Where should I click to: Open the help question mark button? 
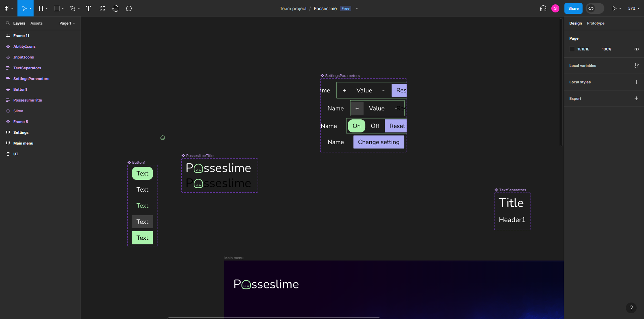(631, 308)
